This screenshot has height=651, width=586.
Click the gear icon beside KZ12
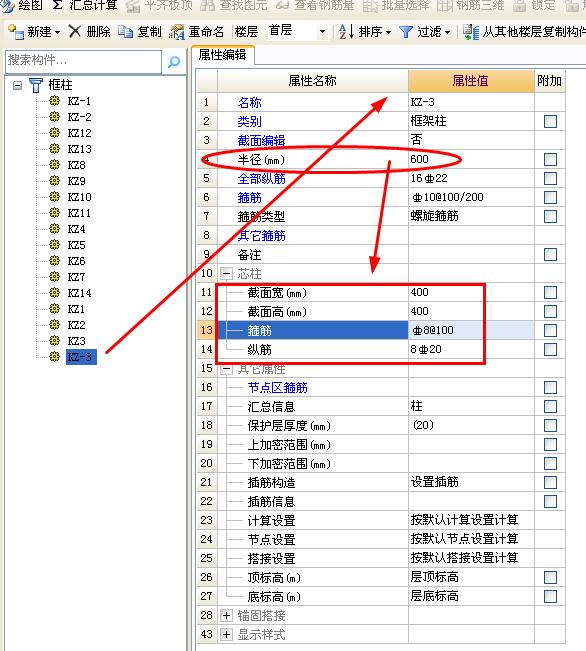click(x=54, y=133)
